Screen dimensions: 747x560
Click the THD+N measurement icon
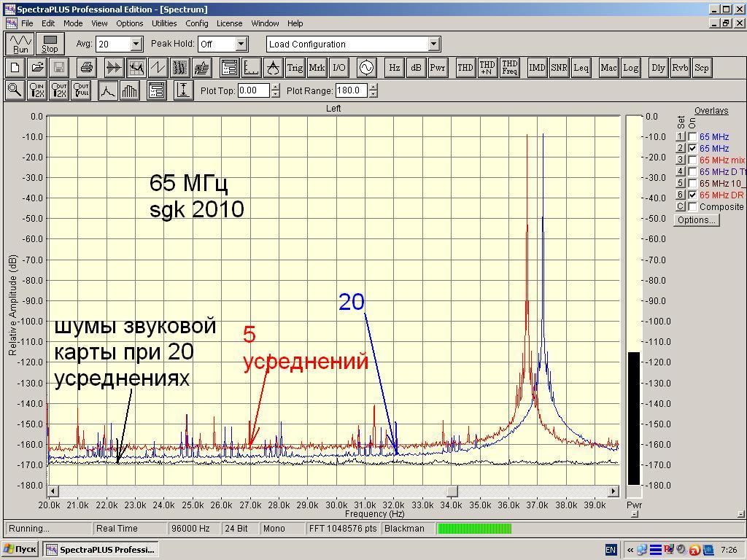[x=487, y=68]
